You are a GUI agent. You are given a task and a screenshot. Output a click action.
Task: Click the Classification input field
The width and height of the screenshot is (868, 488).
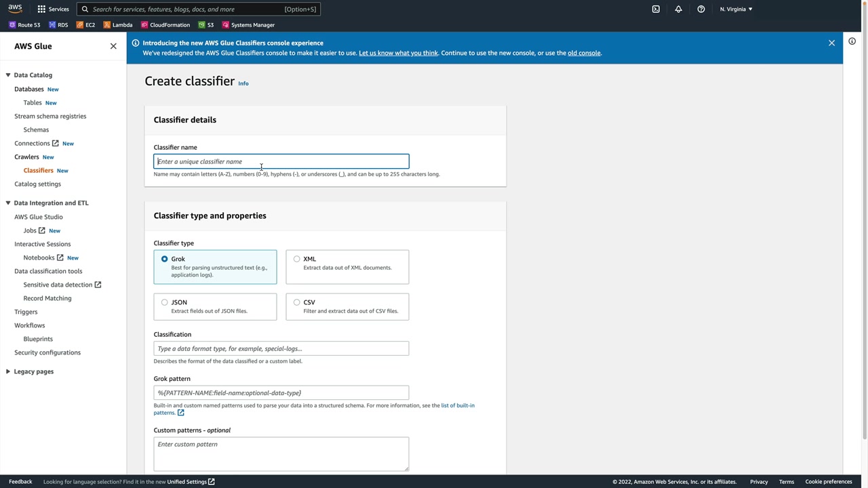point(281,348)
